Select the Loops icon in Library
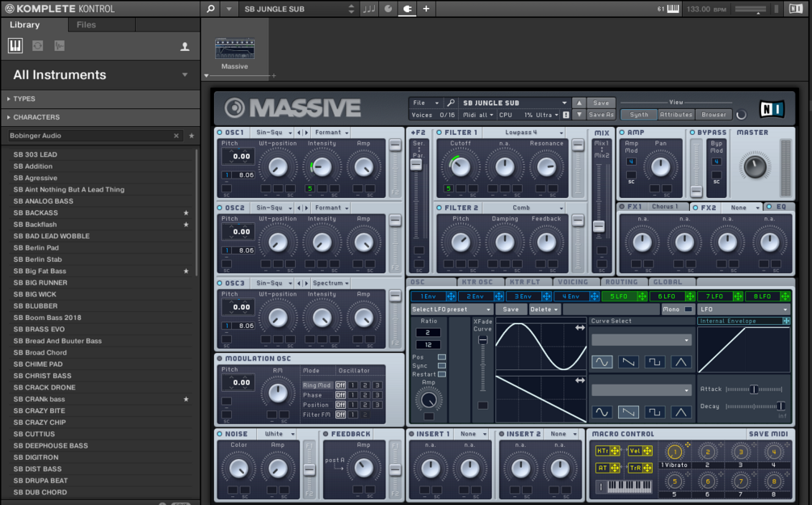812x505 pixels. [x=37, y=46]
